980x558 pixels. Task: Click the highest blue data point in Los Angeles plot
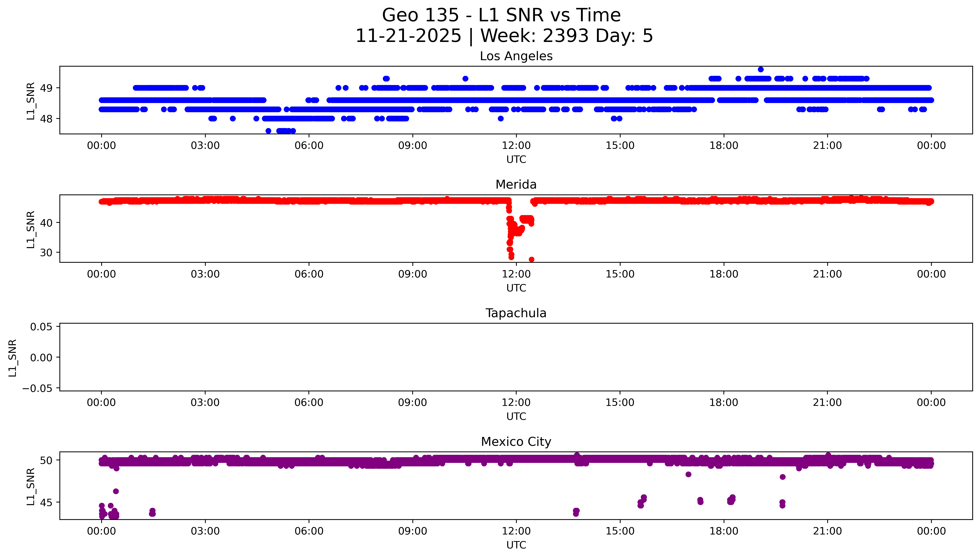(x=761, y=69)
